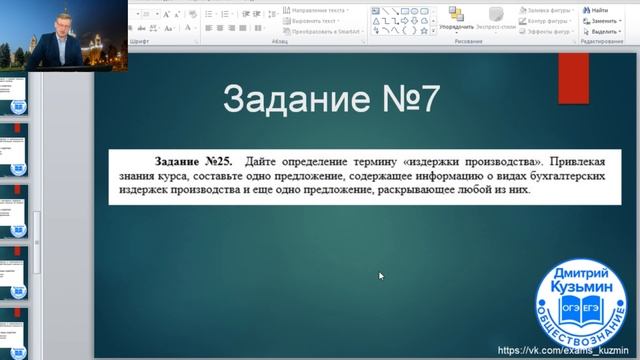Align text right

click(232, 28)
